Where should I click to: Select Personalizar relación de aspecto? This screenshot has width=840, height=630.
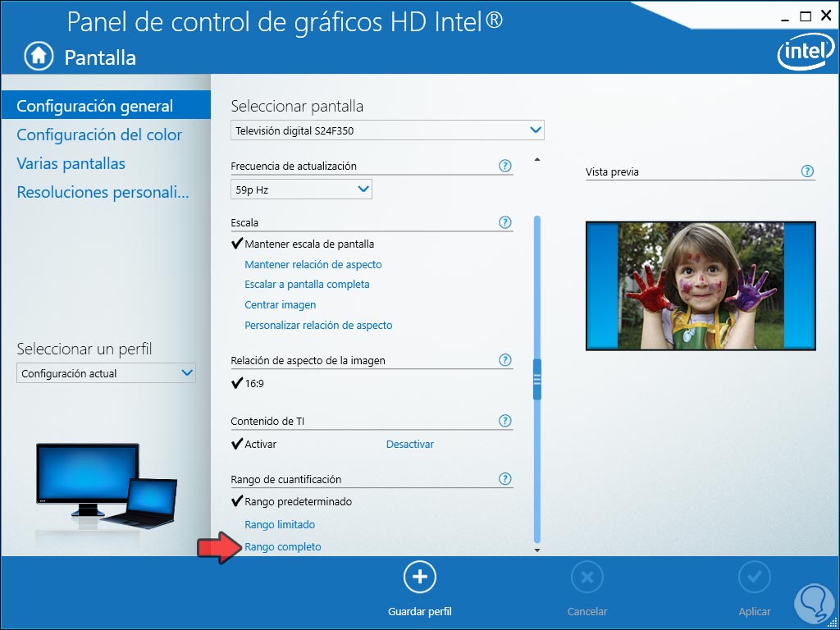coord(318,326)
